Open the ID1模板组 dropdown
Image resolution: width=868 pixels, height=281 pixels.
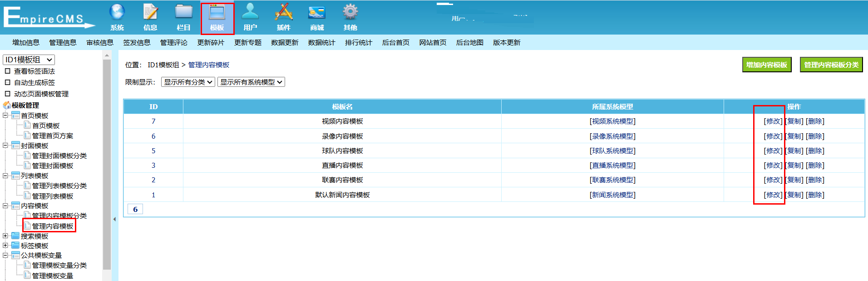pyautogui.click(x=29, y=60)
